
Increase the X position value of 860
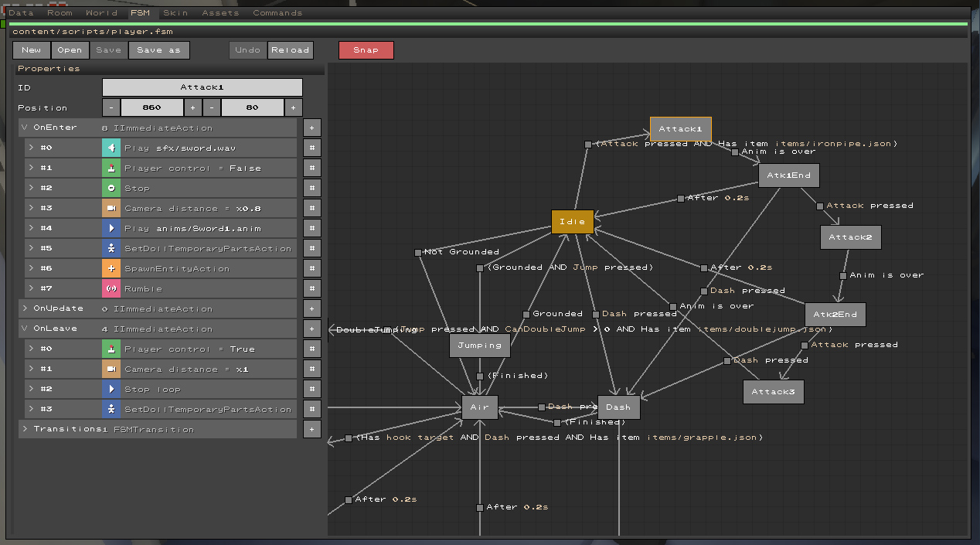tap(192, 107)
